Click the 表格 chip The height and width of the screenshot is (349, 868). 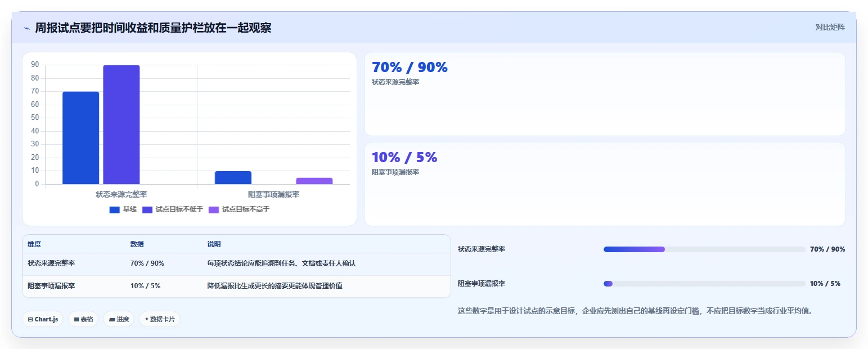click(83, 319)
